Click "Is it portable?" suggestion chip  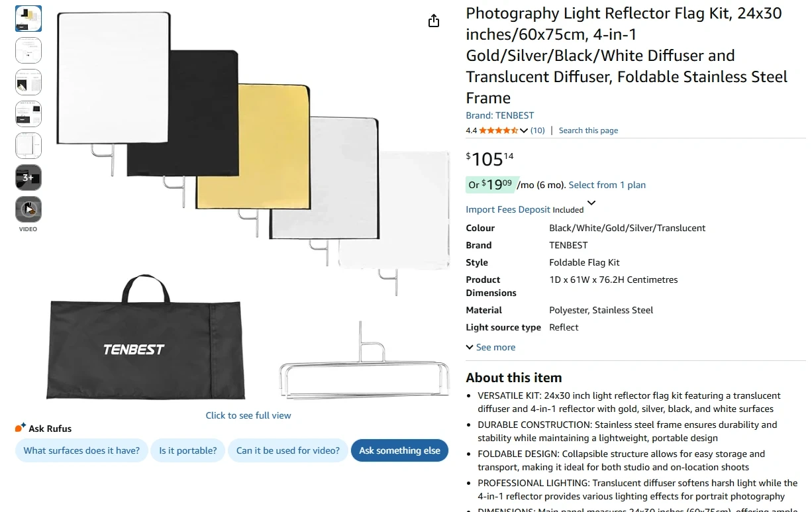point(188,450)
